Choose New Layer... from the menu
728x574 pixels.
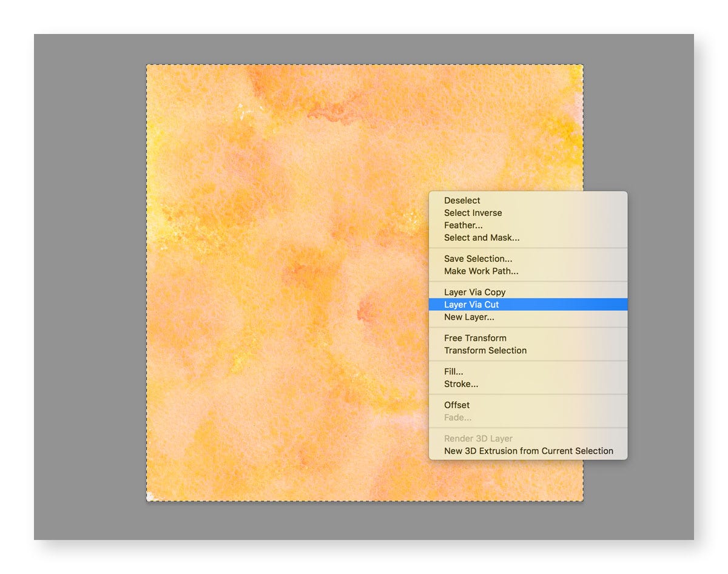528,317
